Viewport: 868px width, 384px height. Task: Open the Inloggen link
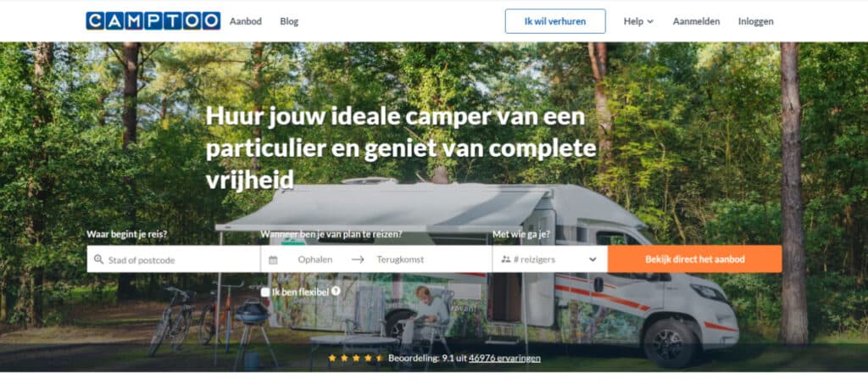(x=755, y=21)
